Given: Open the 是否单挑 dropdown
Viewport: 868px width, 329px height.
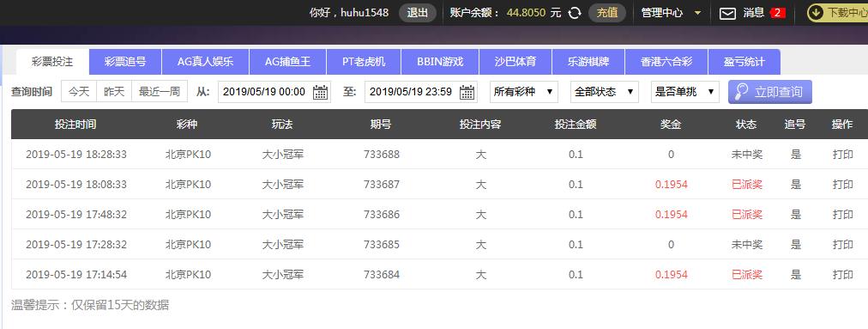Looking at the screenshot, I should click(685, 92).
